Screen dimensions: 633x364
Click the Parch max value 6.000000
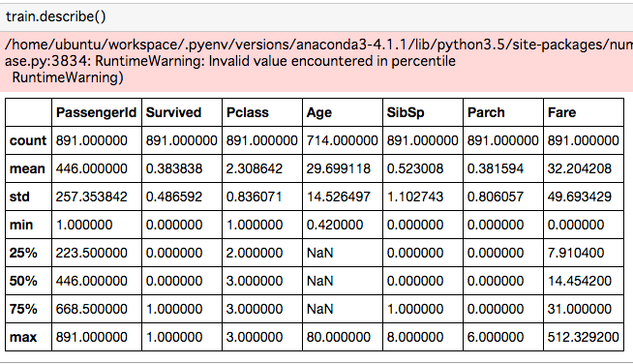point(496,337)
